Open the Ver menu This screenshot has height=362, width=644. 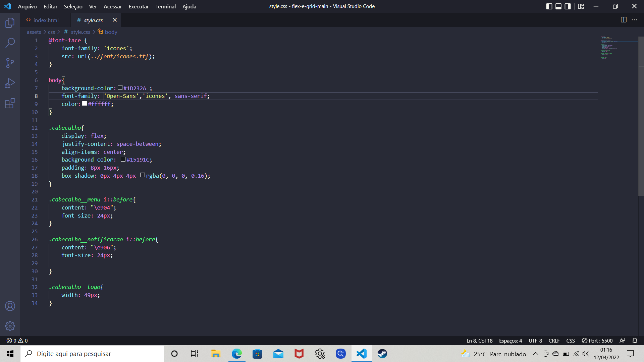(93, 6)
